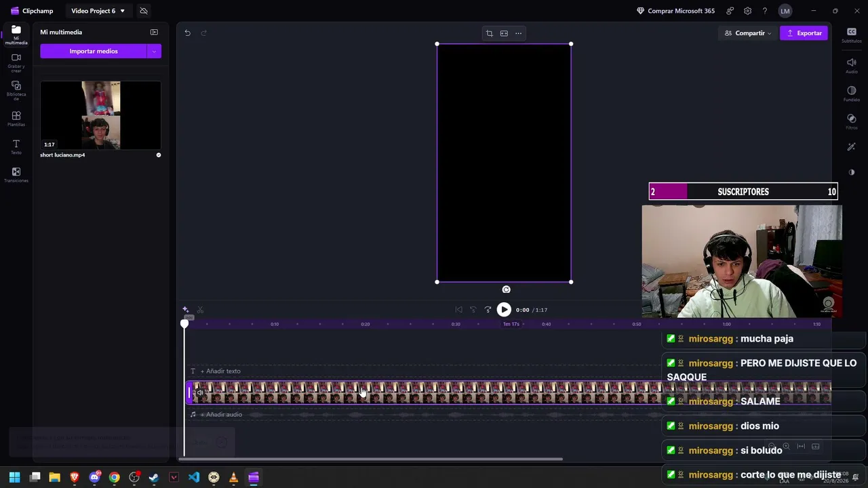
Task: Open the Plantillas sidebar tab
Action: 16,119
